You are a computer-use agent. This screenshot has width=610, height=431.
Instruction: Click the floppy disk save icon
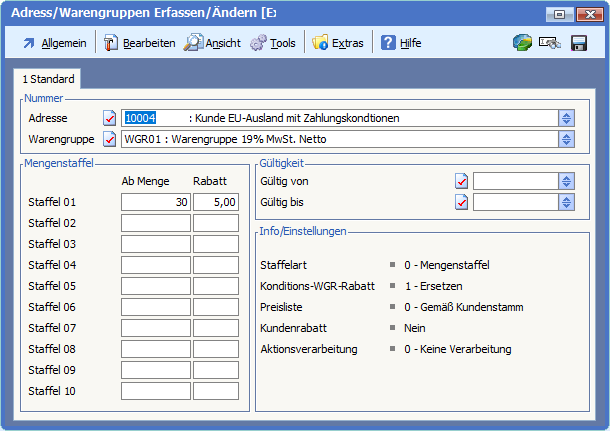pyautogui.click(x=578, y=43)
